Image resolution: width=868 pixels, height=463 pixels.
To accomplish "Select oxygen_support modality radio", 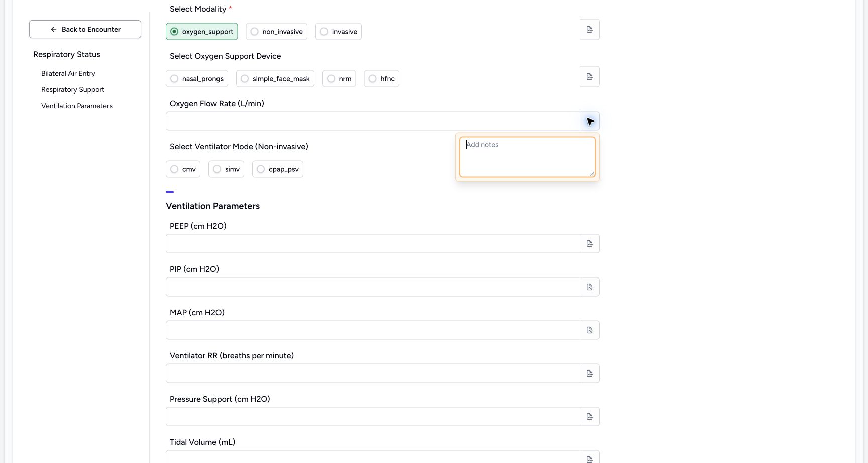I will point(202,32).
